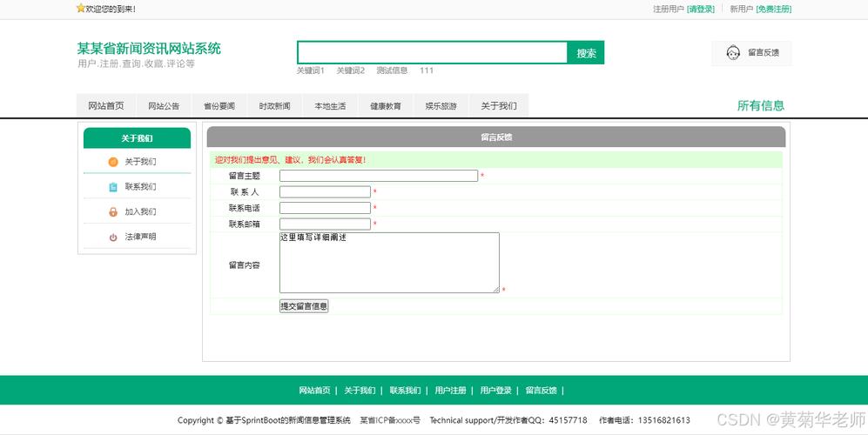
Task: Focus the main search input box
Action: point(433,53)
